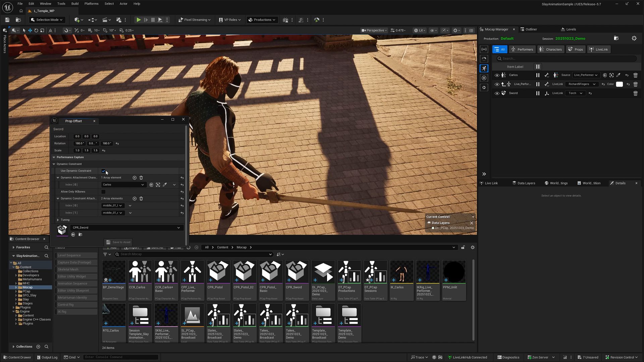Add array element to Dynamic Attachment Characters
The width and height of the screenshot is (644, 362).
pos(135,178)
